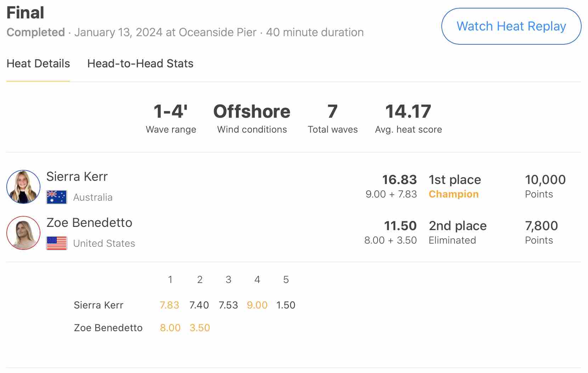Click Sierra Kerr's 9.00 wave score

tap(257, 305)
